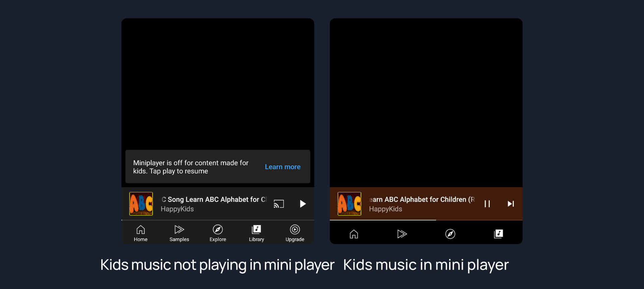The width and height of the screenshot is (644, 289).
Task: Pause the playing ABC Alphabet song
Action: pyautogui.click(x=487, y=204)
